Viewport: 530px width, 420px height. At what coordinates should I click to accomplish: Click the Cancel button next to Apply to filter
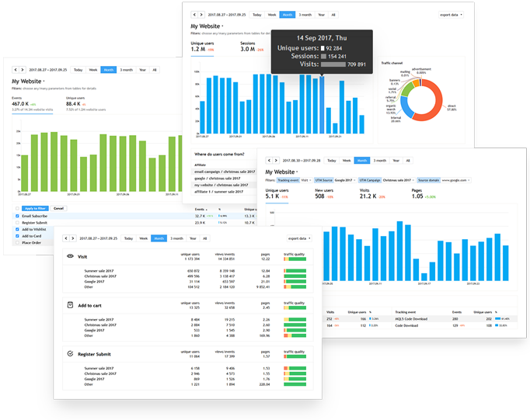point(58,208)
